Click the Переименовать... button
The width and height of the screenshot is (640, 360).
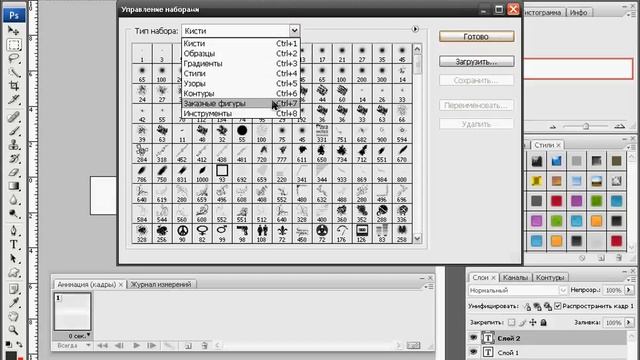pos(476,105)
